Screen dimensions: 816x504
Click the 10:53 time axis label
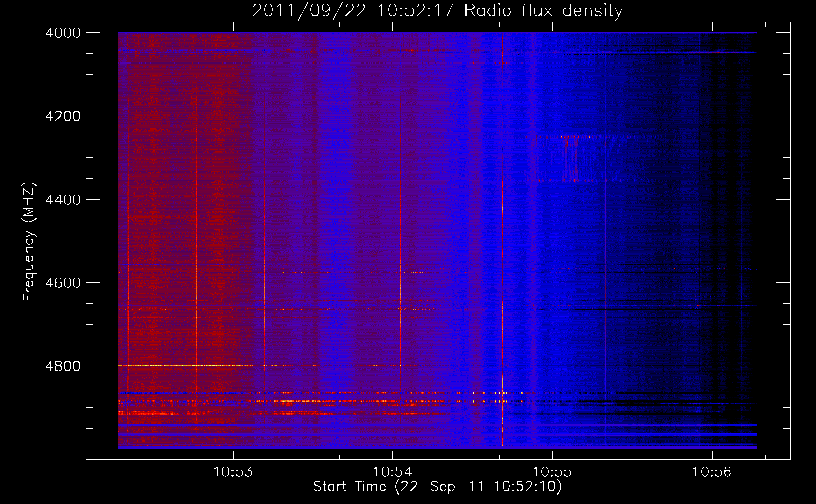coord(233,472)
